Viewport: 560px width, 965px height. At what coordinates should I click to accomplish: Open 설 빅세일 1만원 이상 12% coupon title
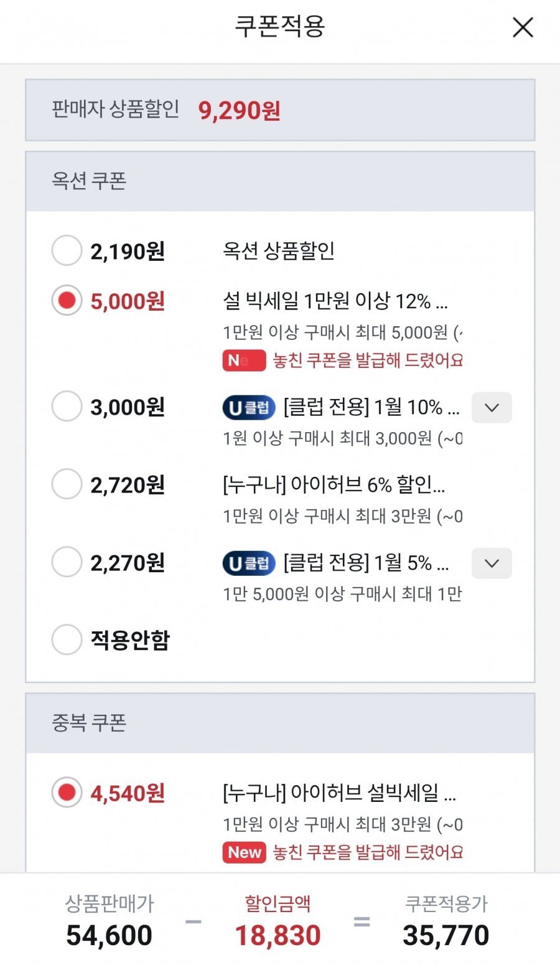pos(335,301)
